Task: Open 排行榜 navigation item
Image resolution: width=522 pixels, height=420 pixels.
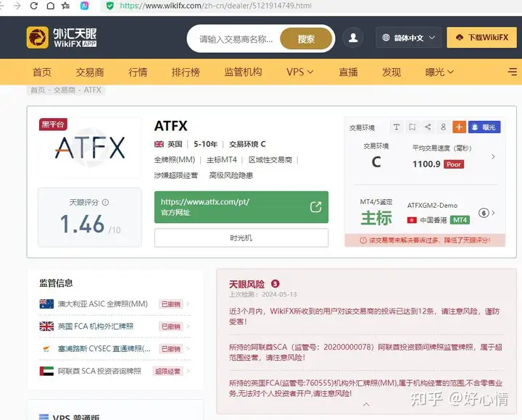Action: click(x=186, y=72)
